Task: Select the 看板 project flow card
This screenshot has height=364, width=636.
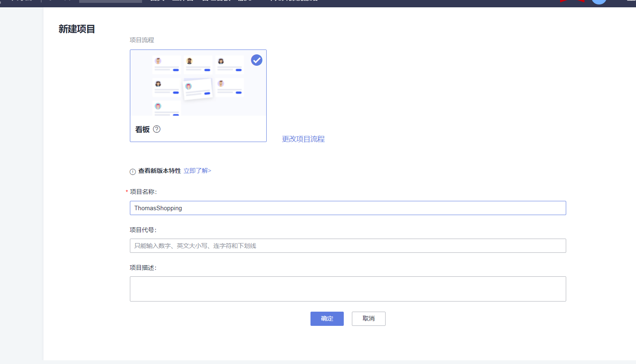Action: click(x=198, y=96)
